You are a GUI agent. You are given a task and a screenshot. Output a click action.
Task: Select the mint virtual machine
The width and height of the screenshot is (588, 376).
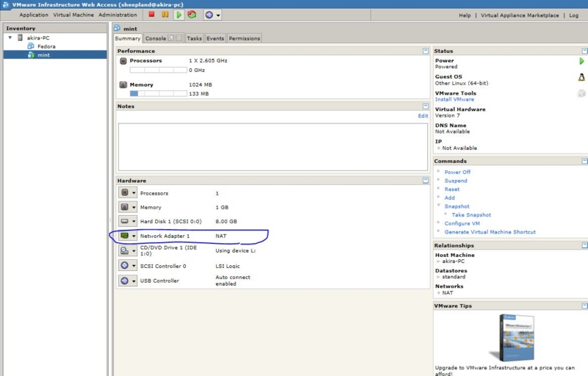(x=43, y=55)
